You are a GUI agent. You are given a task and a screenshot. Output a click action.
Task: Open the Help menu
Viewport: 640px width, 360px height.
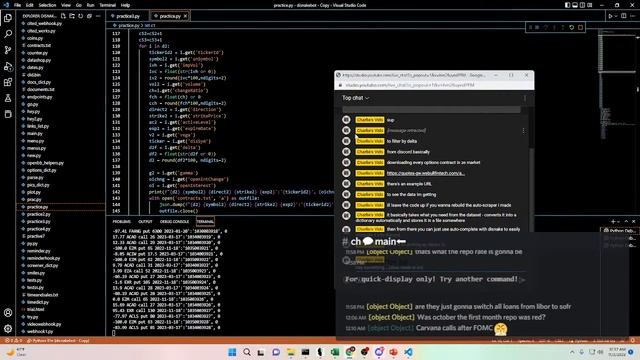coord(125,5)
